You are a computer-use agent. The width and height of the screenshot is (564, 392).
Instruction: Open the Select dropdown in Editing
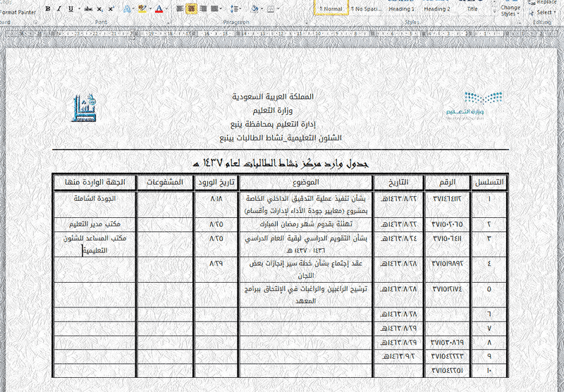coord(543,13)
